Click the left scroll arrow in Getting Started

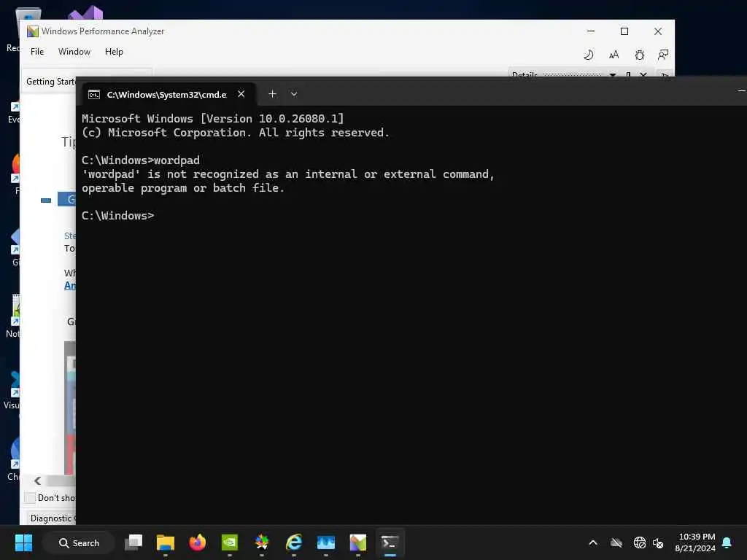[x=38, y=481]
